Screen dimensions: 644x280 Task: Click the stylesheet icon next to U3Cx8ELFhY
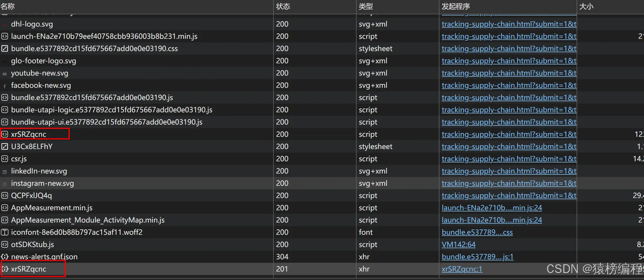click(5, 147)
